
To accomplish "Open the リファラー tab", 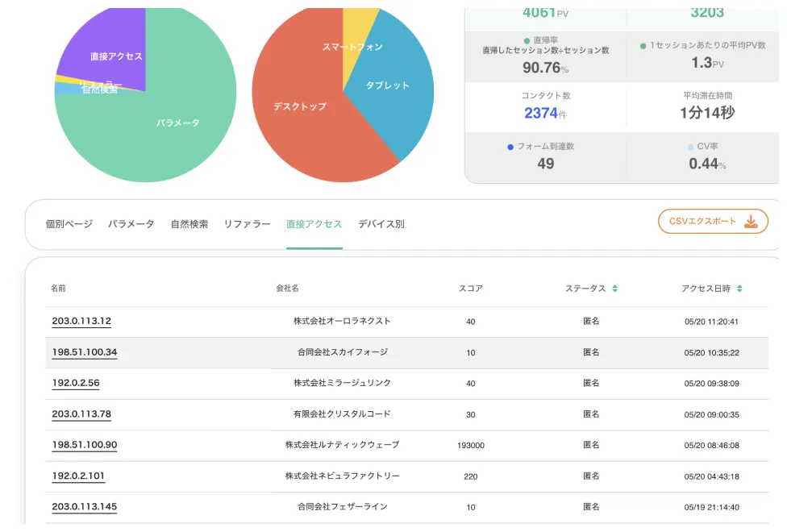I will pos(247,224).
